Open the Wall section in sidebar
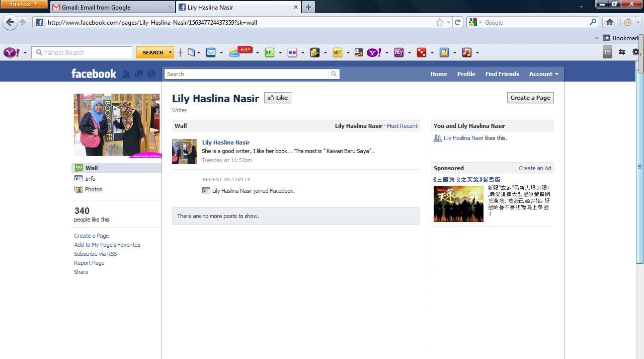Viewport: 644px width, 359px height. [116, 168]
